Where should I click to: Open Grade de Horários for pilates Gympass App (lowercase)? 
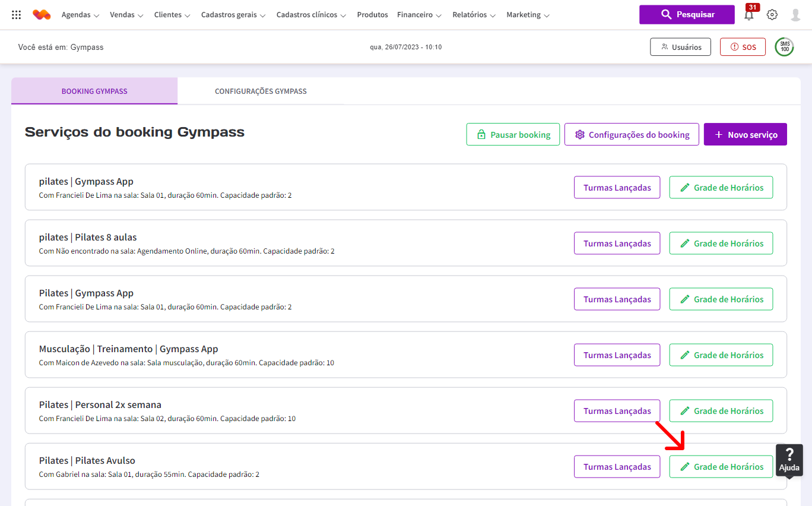tap(721, 187)
